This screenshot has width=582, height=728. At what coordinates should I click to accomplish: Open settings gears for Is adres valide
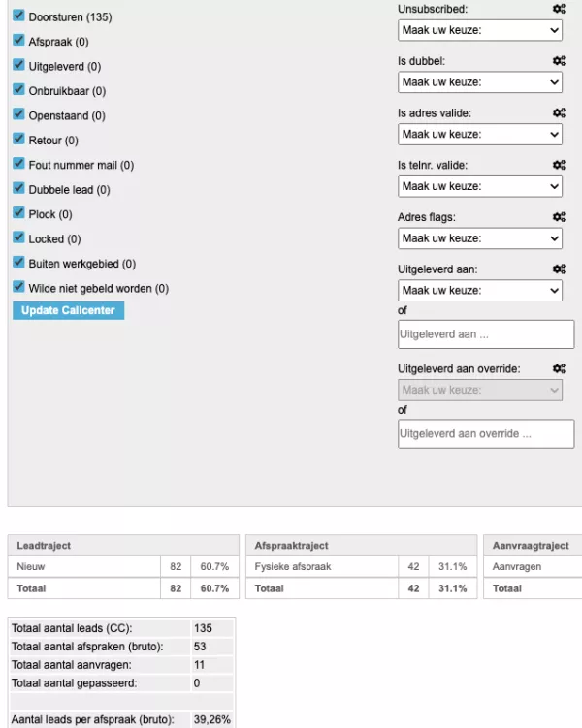tap(559, 113)
